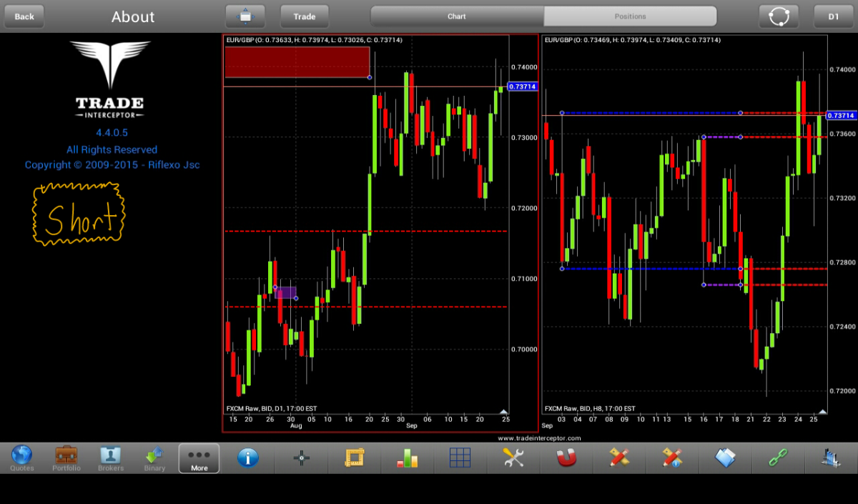Open the Brokers icon

[111, 458]
